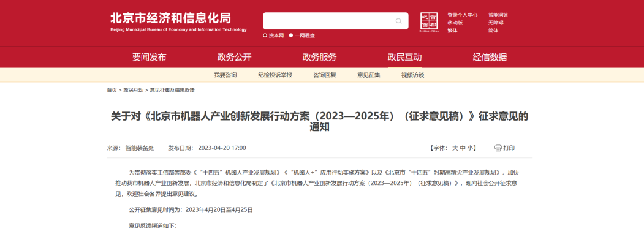Image resolution: width=644 pixels, height=237 pixels.
Task: Open the 智能问答 link
Action: pyautogui.click(x=498, y=15)
